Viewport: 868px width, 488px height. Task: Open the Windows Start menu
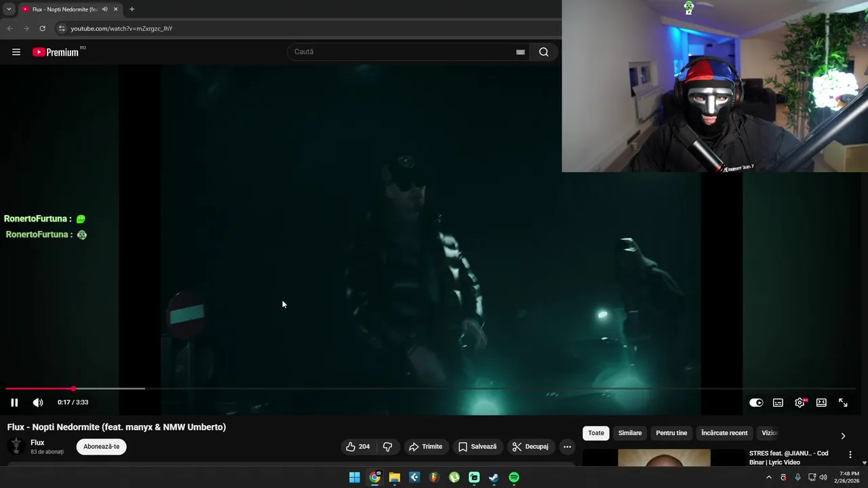[355, 477]
